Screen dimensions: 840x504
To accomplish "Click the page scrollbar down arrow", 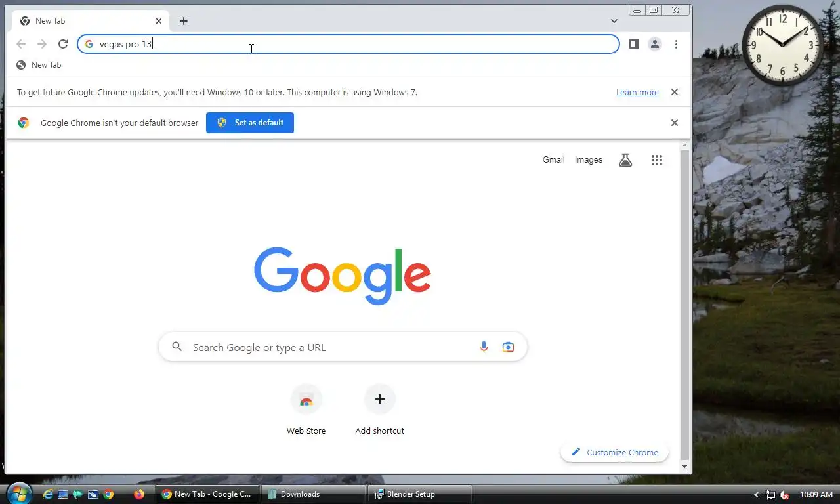I will point(685,467).
